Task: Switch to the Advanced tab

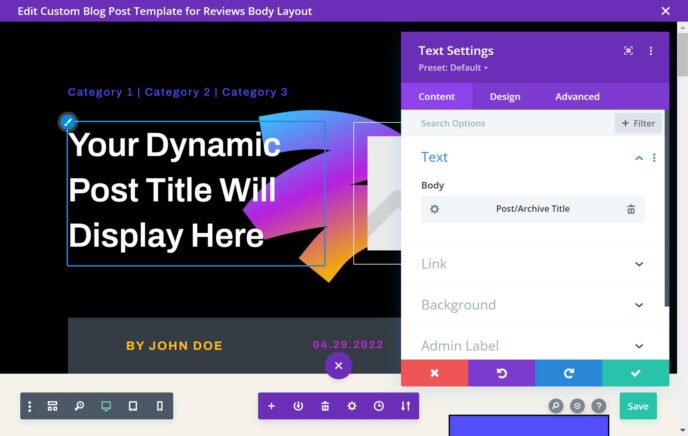Action: pyautogui.click(x=577, y=96)
